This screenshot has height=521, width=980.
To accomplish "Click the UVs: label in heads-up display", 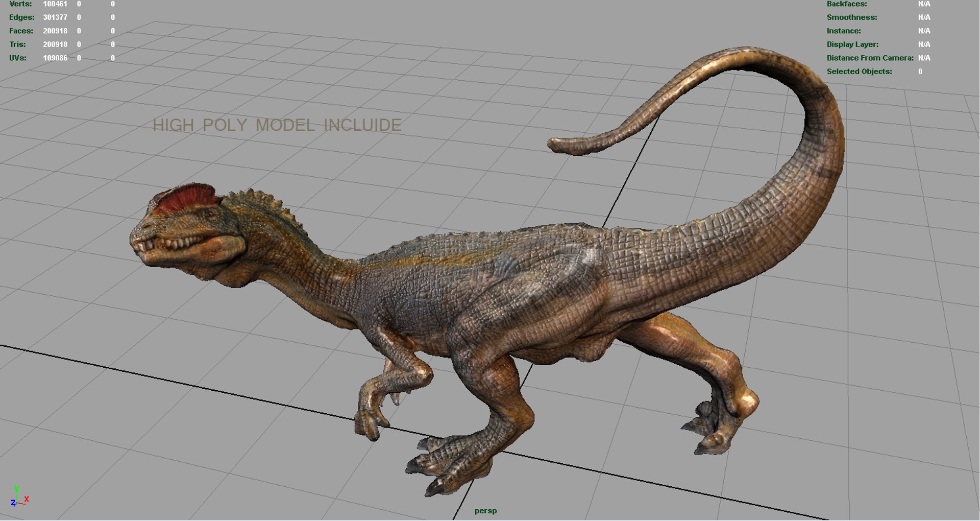I will pyautogui.click(x=18, y=58).
